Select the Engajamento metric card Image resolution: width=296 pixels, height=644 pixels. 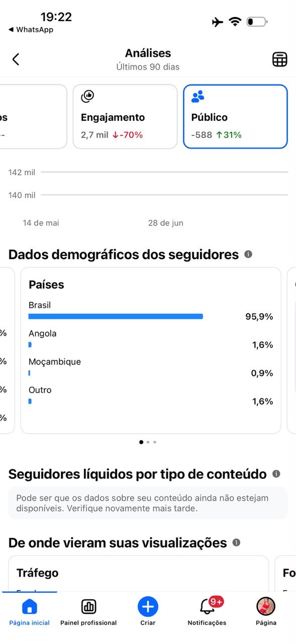coord(125,117)
